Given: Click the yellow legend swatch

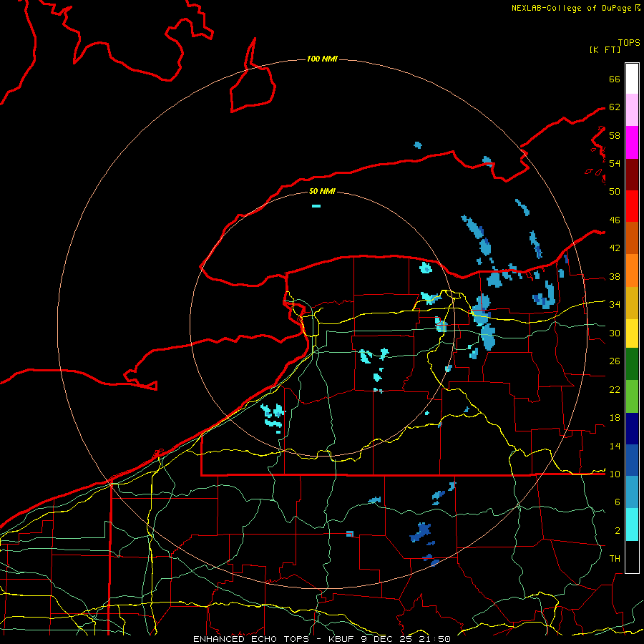Looking at the screenshot, I should (x=632, y=333).
